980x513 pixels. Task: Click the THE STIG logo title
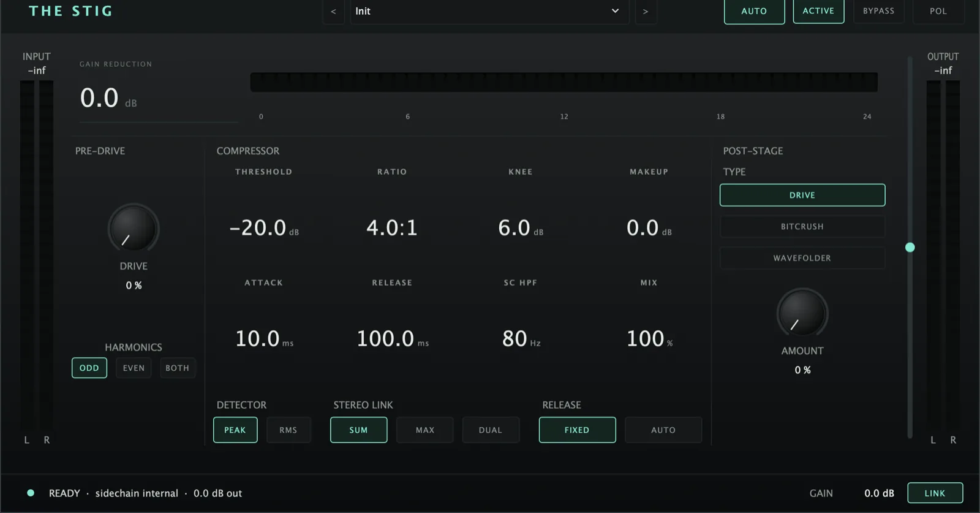click(70, 11)
